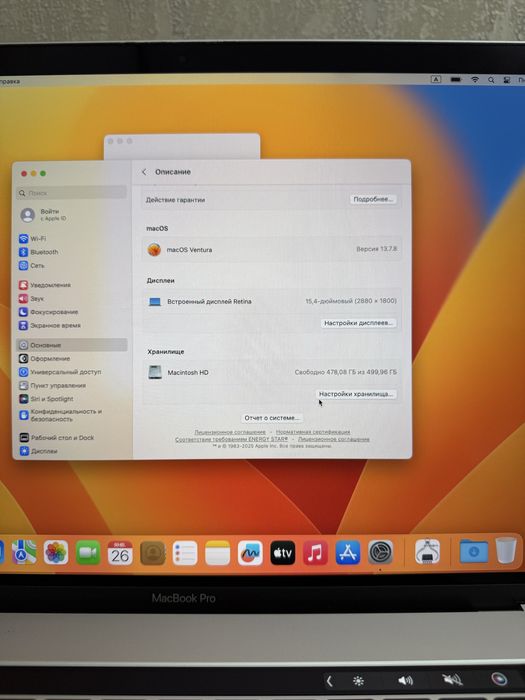Screen dimensions: 525x700
Task: Click the Действие гарантии label
Action: click(x=175, y=200)
